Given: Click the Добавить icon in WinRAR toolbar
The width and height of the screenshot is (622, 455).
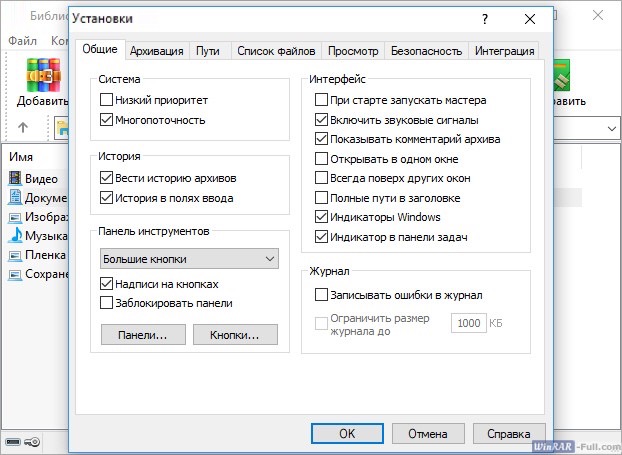Looking at the screenshot, I should (44, 75).
